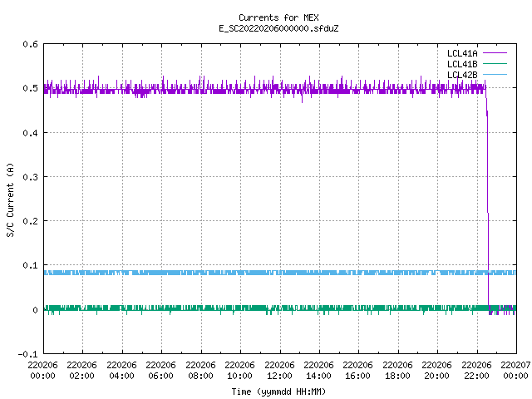The image size is (532, 399).
Task: Click the green LCL41B legend line sample
Action: [x=495, y=63]
